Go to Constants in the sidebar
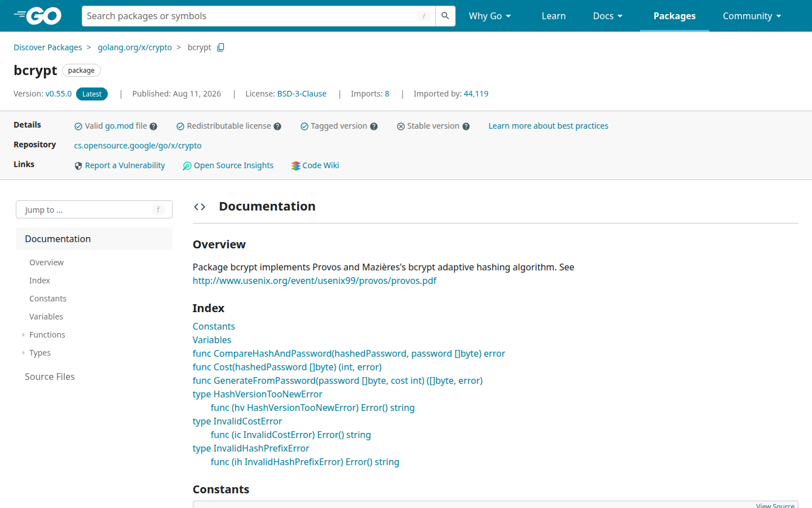This screenshot has height=508, width=812. pos(48,299)
